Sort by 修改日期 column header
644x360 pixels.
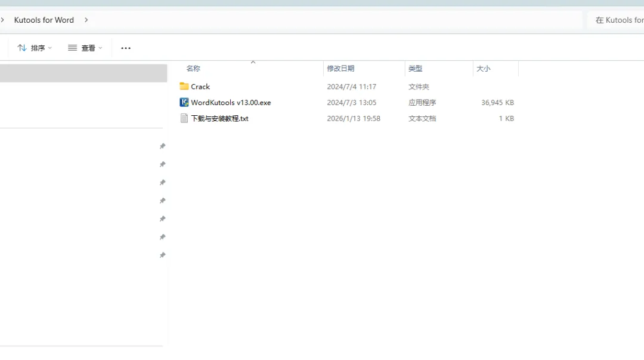[340, 68]
